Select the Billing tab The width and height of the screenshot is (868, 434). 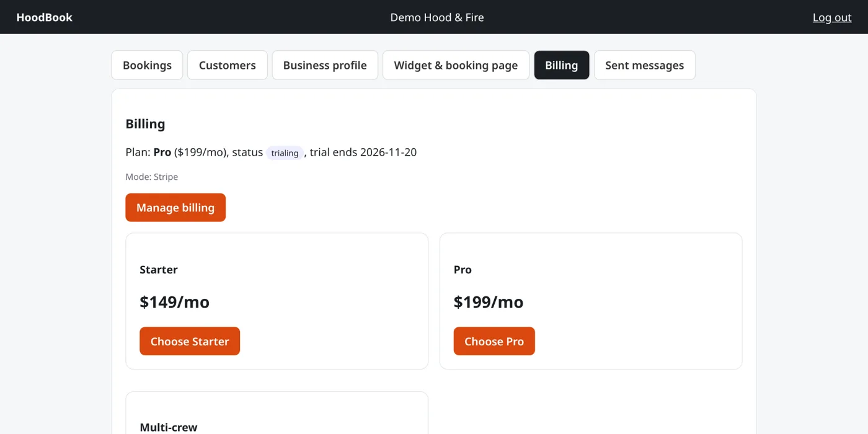562,65
